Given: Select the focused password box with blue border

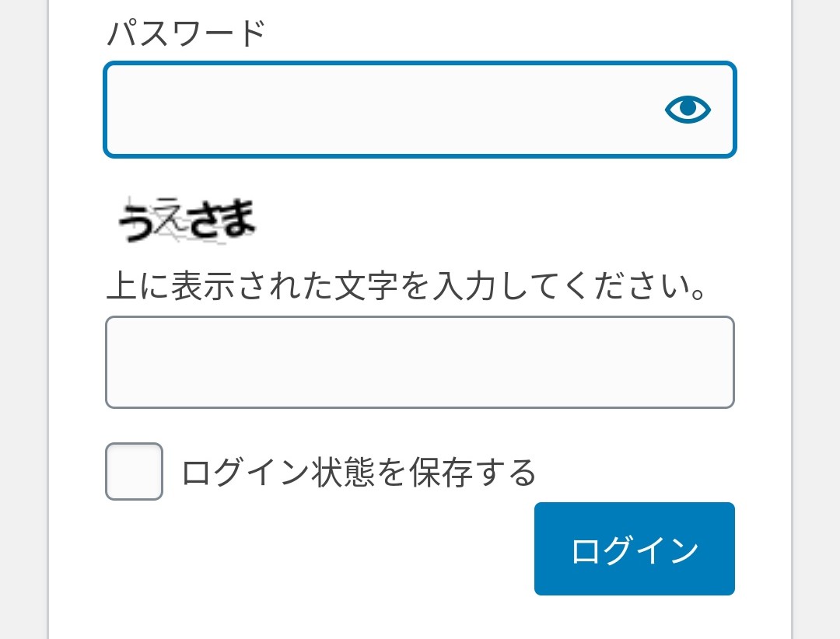Looking at the screenshot, I should click(419, 110).
